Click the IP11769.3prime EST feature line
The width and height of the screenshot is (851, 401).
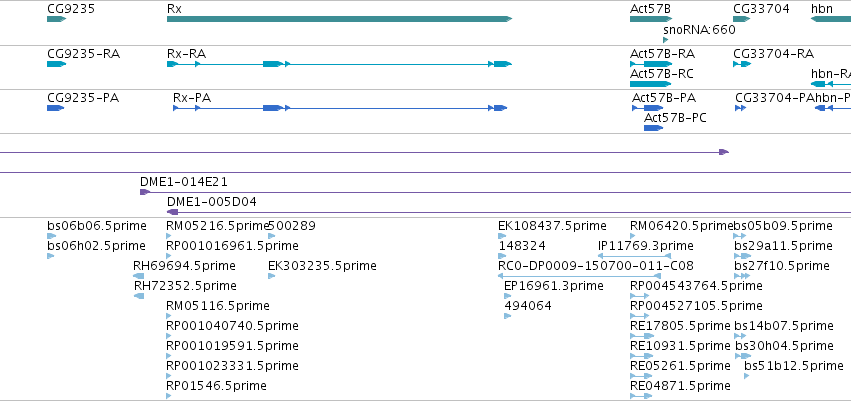coord(634,256)
